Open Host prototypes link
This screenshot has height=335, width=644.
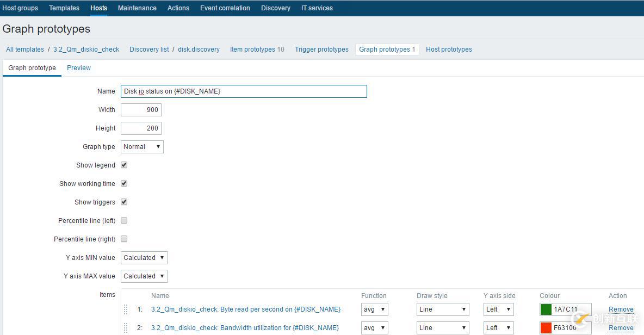point(449,49)
